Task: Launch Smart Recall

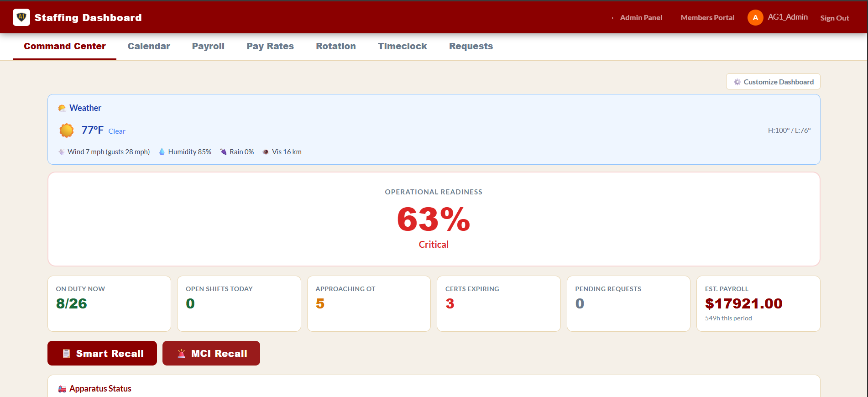Action: 102,353
